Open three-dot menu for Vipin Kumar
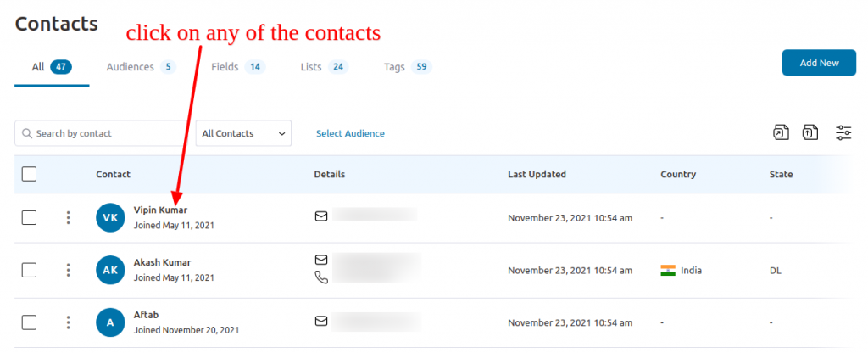Viewport: 868px width, 353px height. pos(68,218)
